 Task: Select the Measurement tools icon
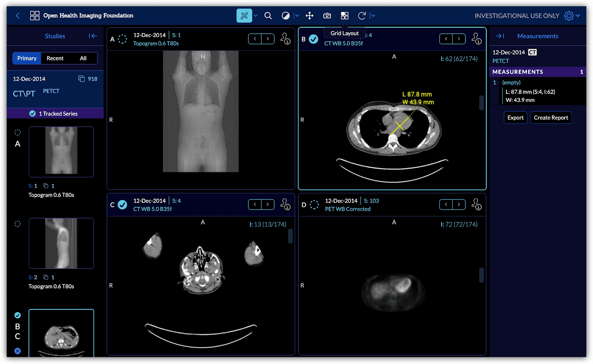244,16
